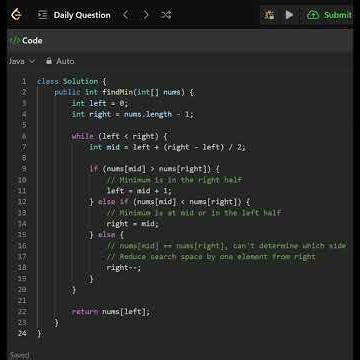Click the 'right--;' line
The width and height of the screenshot is (360, 360).
click(124, 268)
